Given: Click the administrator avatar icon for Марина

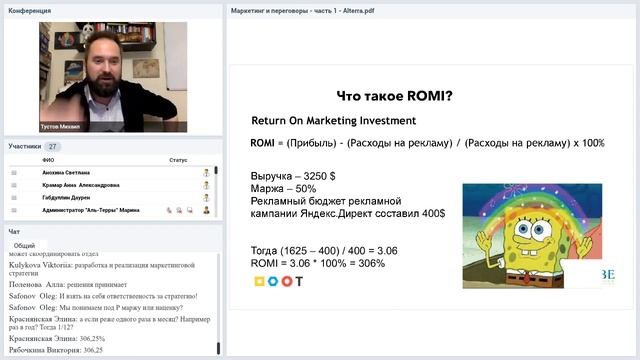Looking at the screenshot, I should click(207, 210).
